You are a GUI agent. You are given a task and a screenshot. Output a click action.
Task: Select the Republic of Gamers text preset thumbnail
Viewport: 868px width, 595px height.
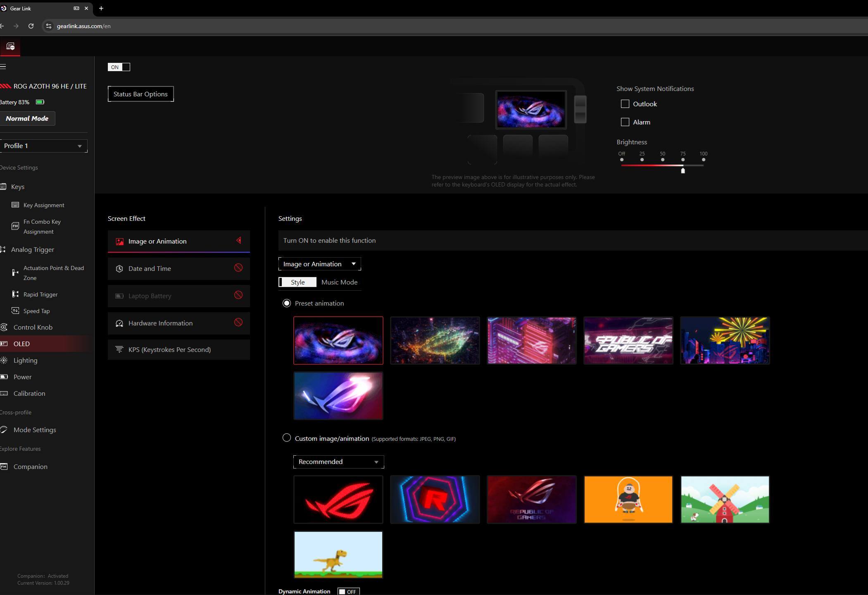pyautogui.click(x=628, y=340)
